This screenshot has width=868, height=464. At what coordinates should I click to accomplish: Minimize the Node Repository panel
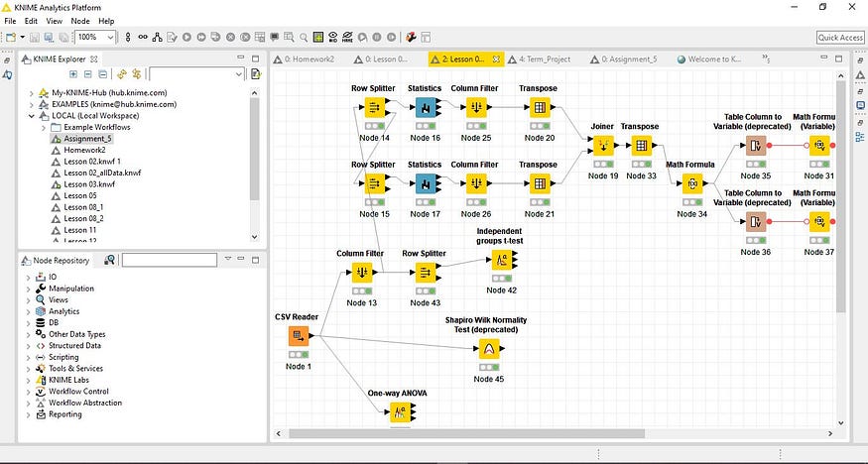(x=241, y=258)
